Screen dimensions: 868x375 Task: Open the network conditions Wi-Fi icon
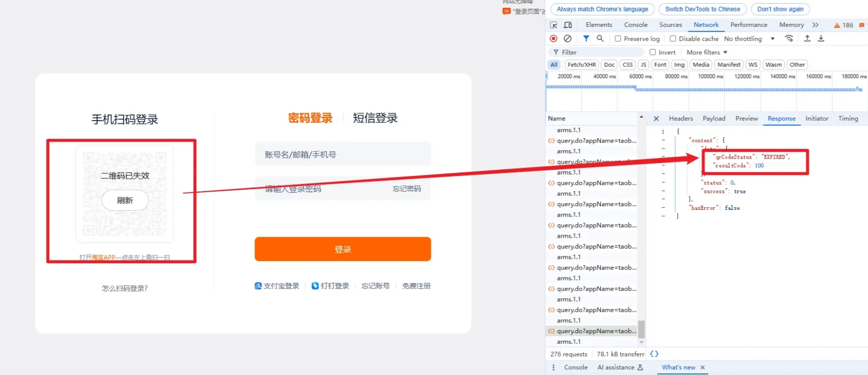[789, 38]
